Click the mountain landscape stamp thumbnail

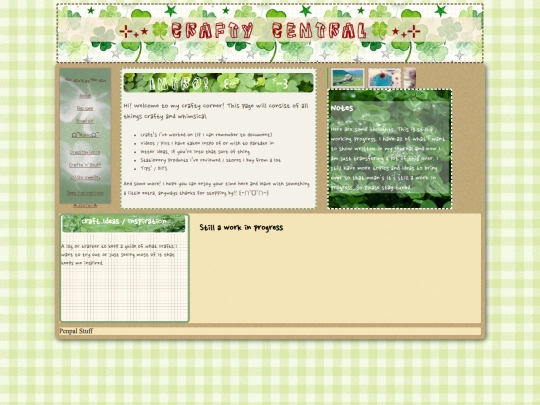348,78
